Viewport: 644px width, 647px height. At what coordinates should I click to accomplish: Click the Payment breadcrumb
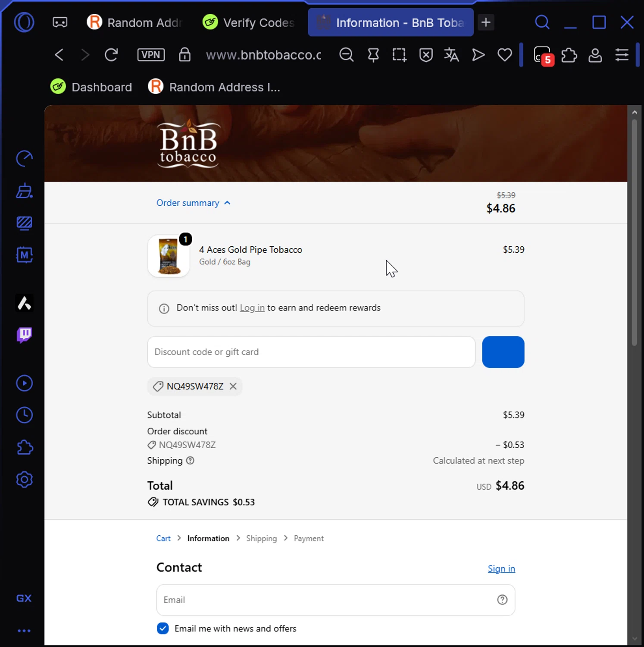(309, 538)
